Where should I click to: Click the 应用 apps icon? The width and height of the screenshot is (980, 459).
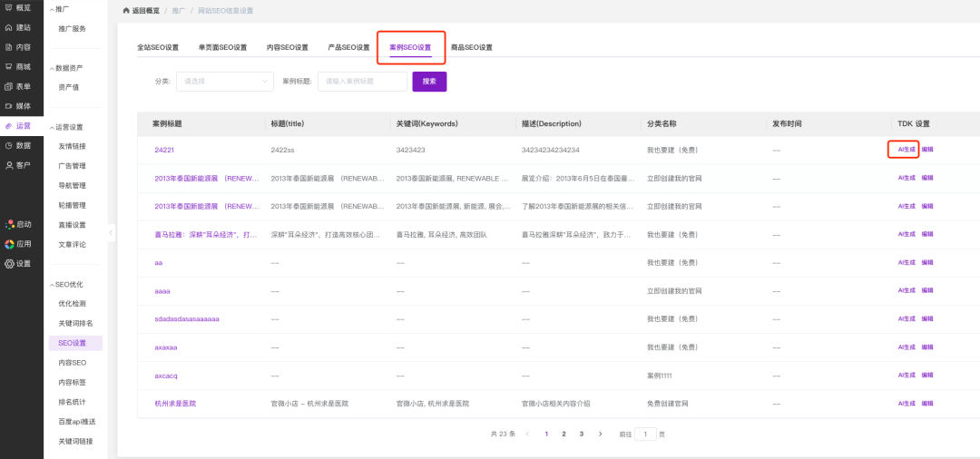[x=9, y=244]
